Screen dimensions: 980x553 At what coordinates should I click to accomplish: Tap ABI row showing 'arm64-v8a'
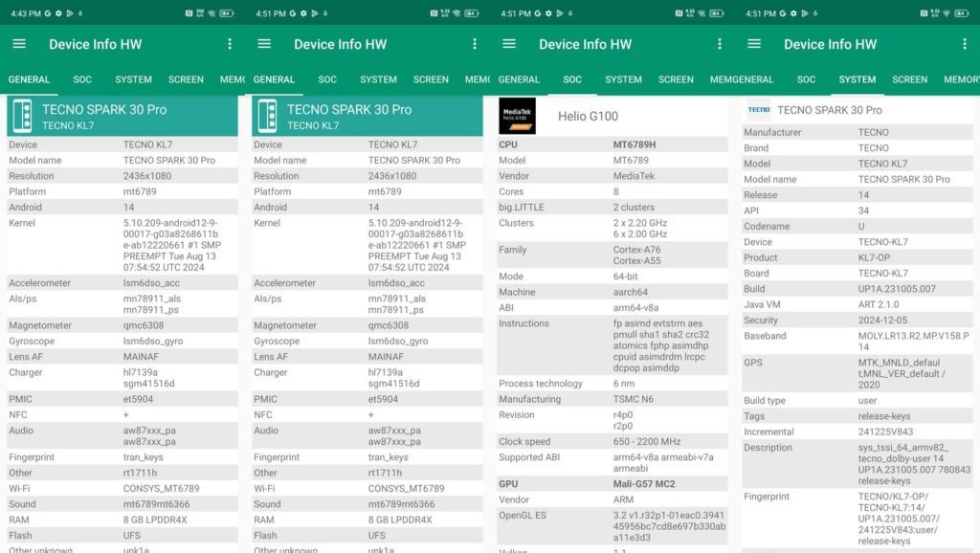(x=612, y=307)
